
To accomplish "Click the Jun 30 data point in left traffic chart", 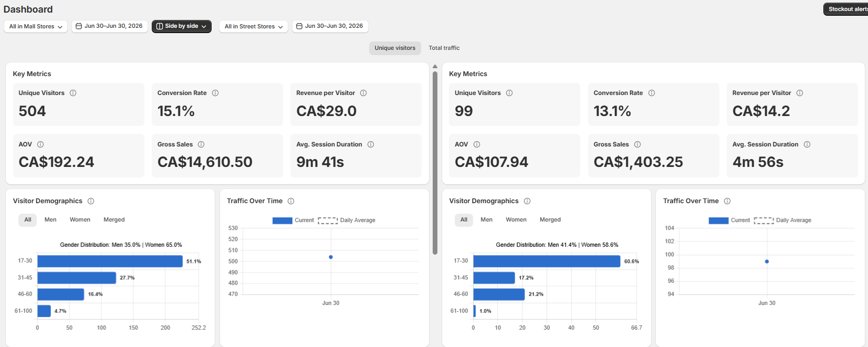I will tap(331, 257).
